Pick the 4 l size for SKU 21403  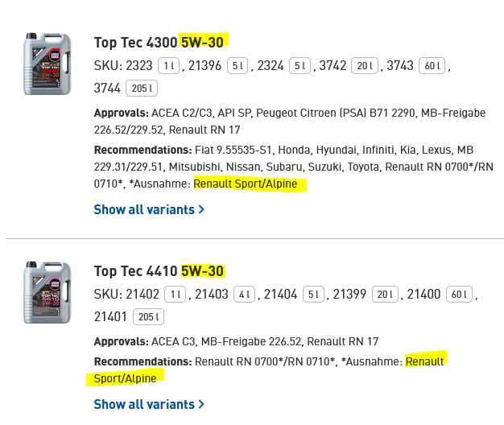click(x=244, y=295)
